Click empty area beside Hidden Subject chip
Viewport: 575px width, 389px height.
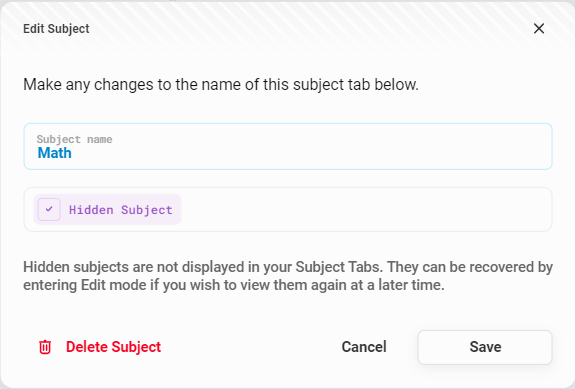click(367, 209)
